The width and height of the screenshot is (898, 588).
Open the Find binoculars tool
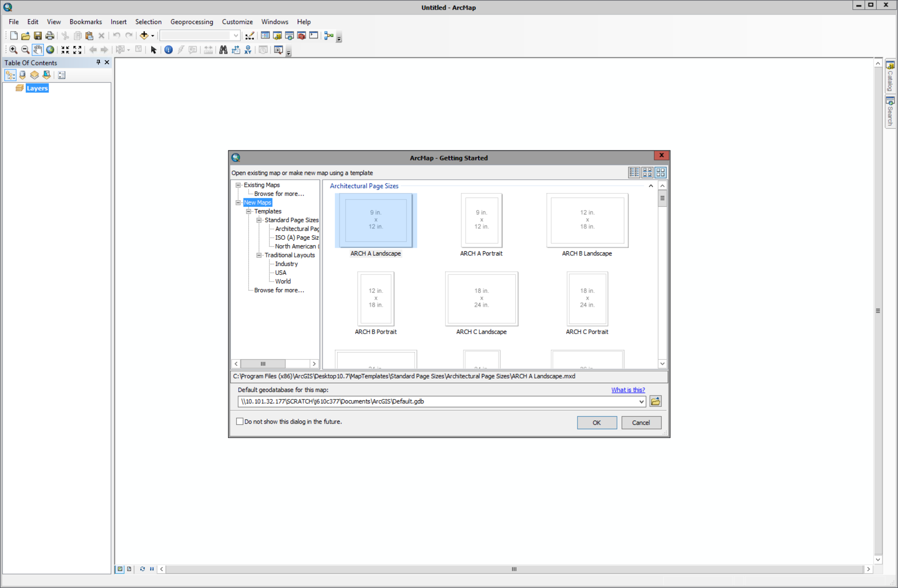[x=223, y=50]
